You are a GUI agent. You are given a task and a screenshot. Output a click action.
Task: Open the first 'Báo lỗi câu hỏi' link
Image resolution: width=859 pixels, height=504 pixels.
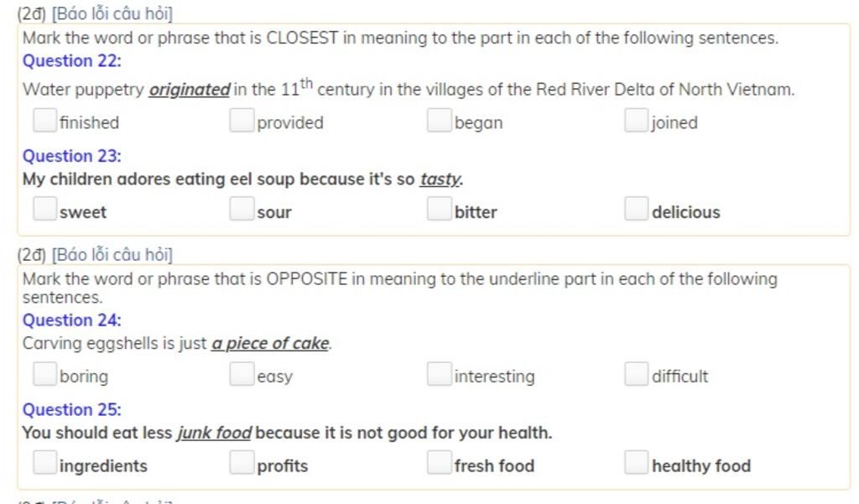pos(112,13)
